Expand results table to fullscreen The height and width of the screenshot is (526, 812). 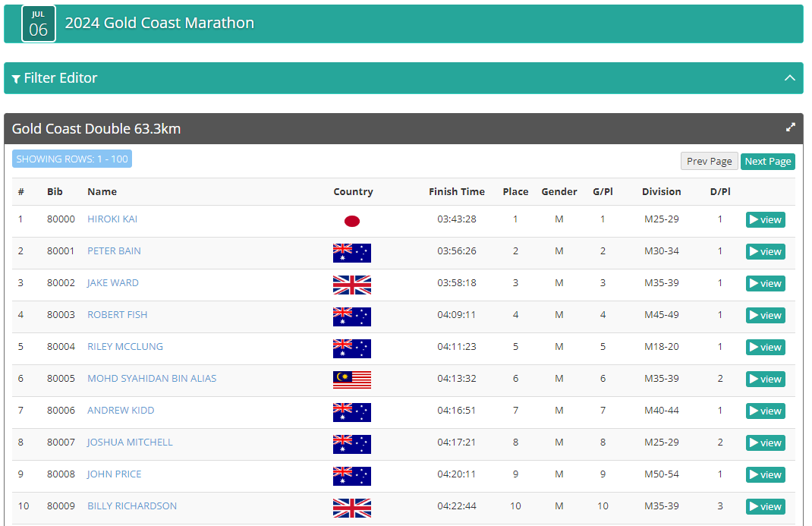pos(790,128)
